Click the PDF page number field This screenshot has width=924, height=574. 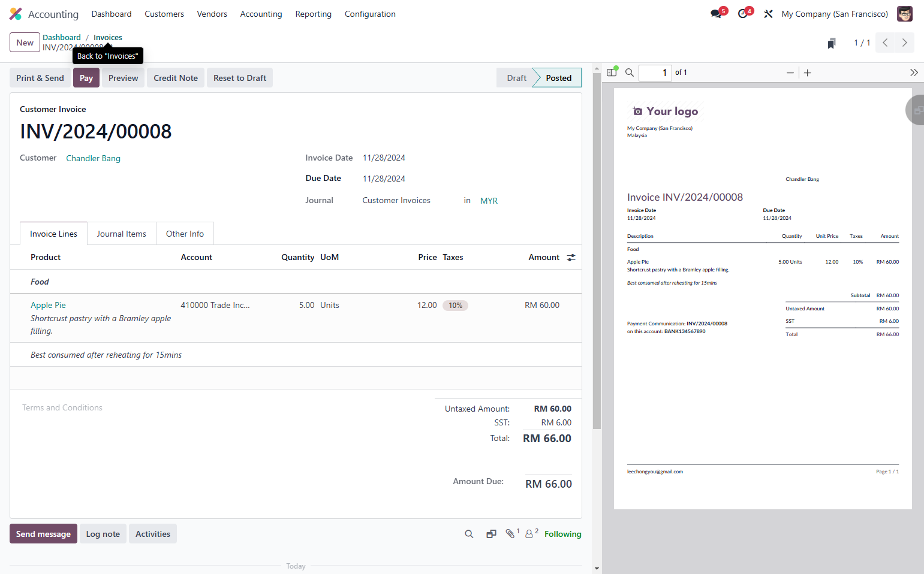tap(655, 72)
